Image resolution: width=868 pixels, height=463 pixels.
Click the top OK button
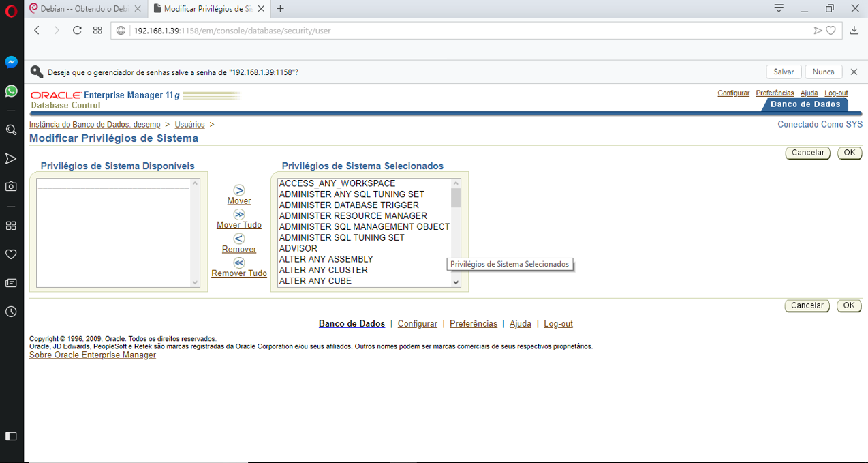pyautogui.click(x=849, y=153)
